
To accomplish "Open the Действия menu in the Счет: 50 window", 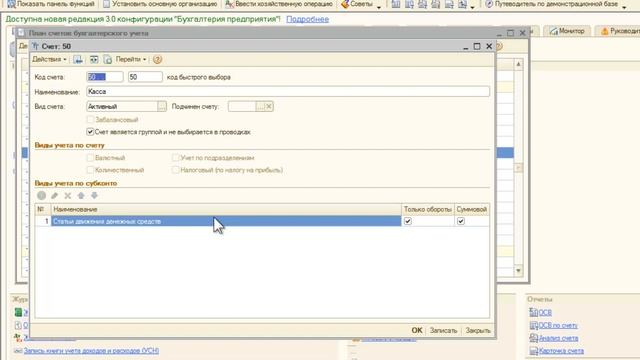I will 49,59.
